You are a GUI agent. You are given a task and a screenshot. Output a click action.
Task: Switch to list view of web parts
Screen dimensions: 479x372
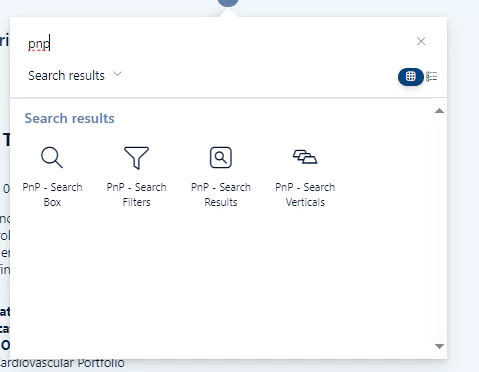tap(432, 77)
